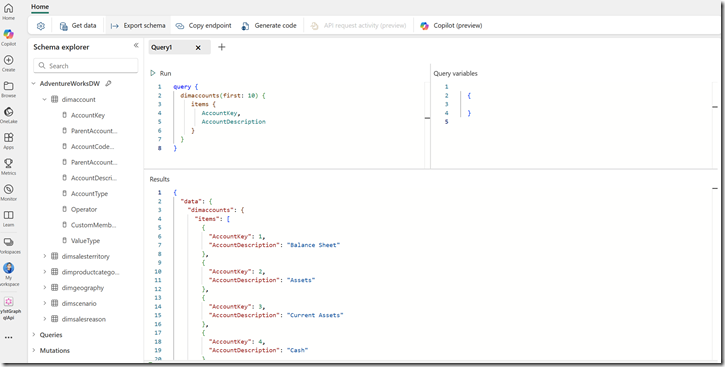Click Copy endpoint in toolbar
Viewport: 725px width, 367px height.
[x=203, y=26]
